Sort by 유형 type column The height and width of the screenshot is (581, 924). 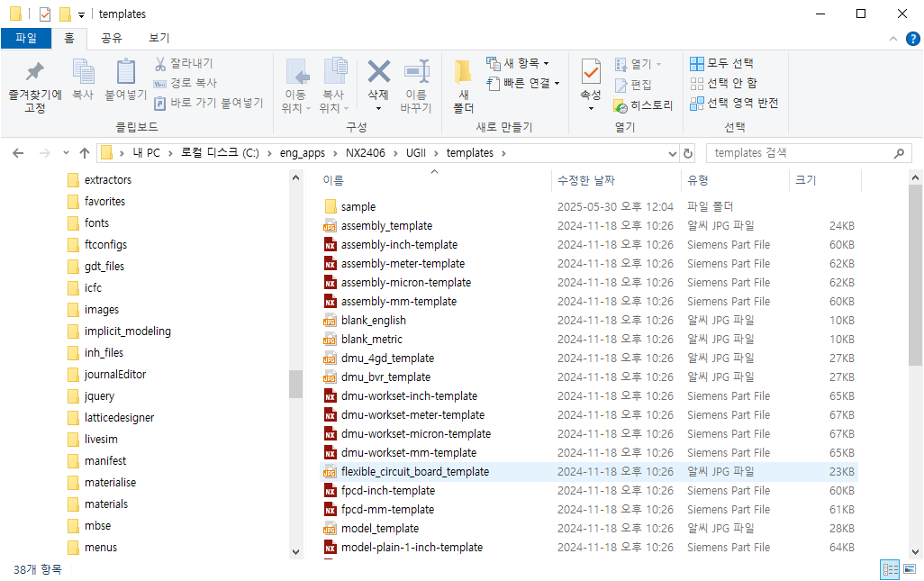698,180
